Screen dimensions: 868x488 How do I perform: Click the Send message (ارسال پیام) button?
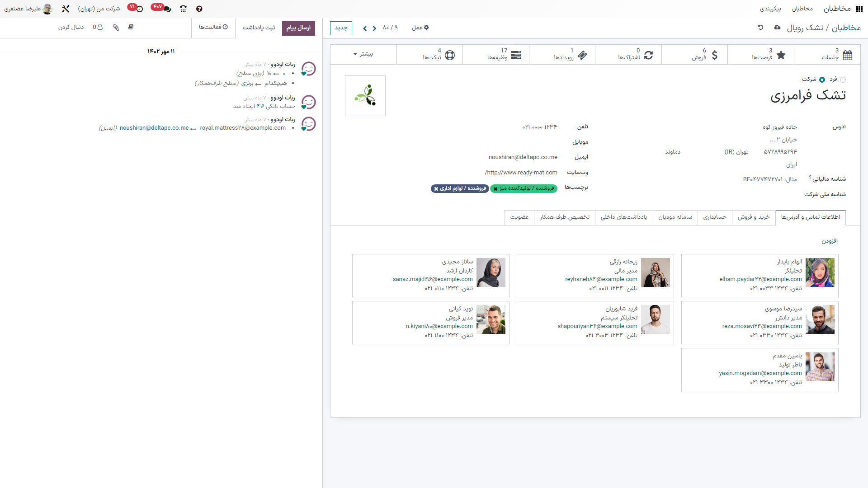coord(298,28)
